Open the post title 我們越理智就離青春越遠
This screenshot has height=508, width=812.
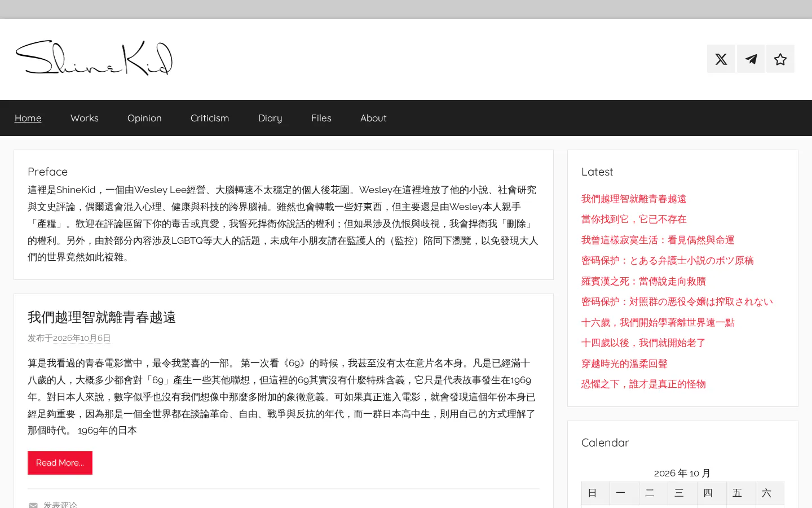102,317
